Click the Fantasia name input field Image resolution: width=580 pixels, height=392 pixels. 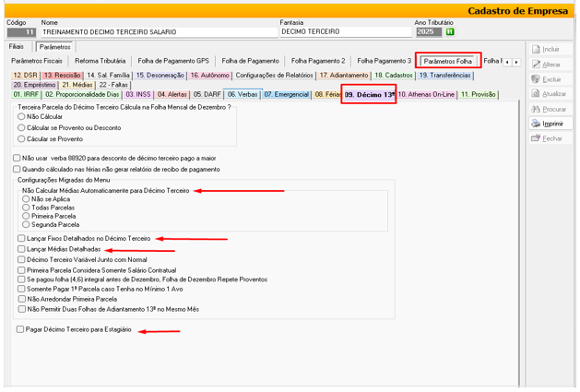click(343, 31)
